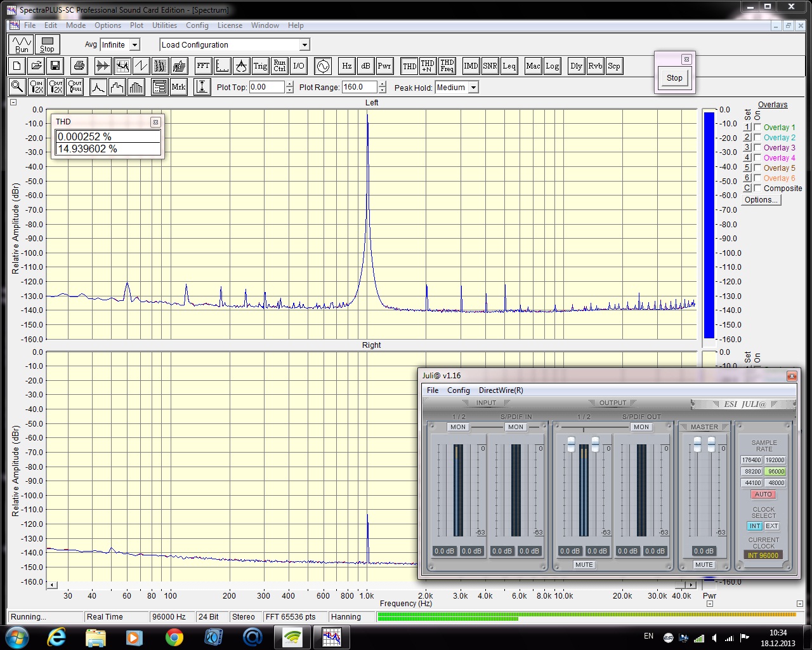Viewport: 812px width, 650px height.
Task: Click the Mrk marker toolbar icon
Action: click(x=178, y=87)
